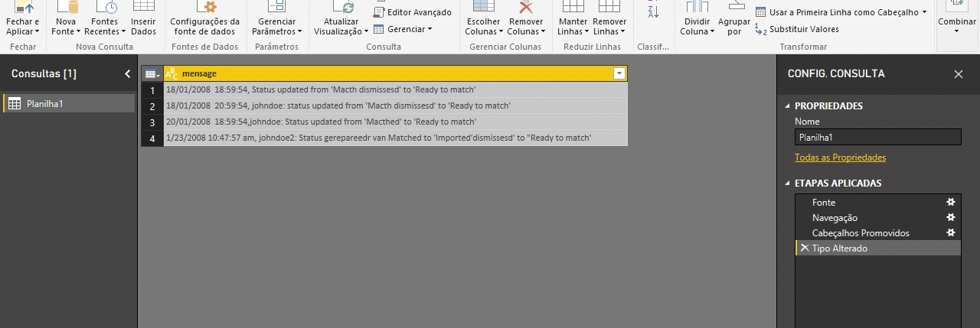Click the Remover Colunas icon
The width and height of the screenshot is (980, 328).
[526, 8]
